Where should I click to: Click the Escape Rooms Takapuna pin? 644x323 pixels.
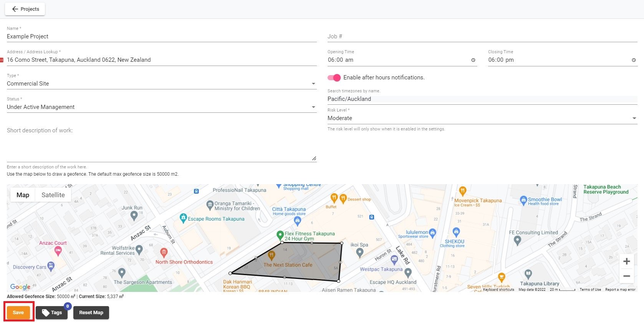(x=184, y=218)
